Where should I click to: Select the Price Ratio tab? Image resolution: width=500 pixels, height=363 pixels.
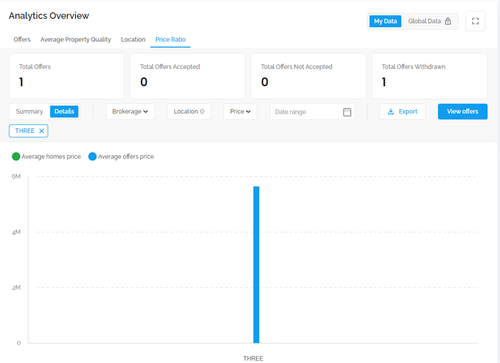170,40
